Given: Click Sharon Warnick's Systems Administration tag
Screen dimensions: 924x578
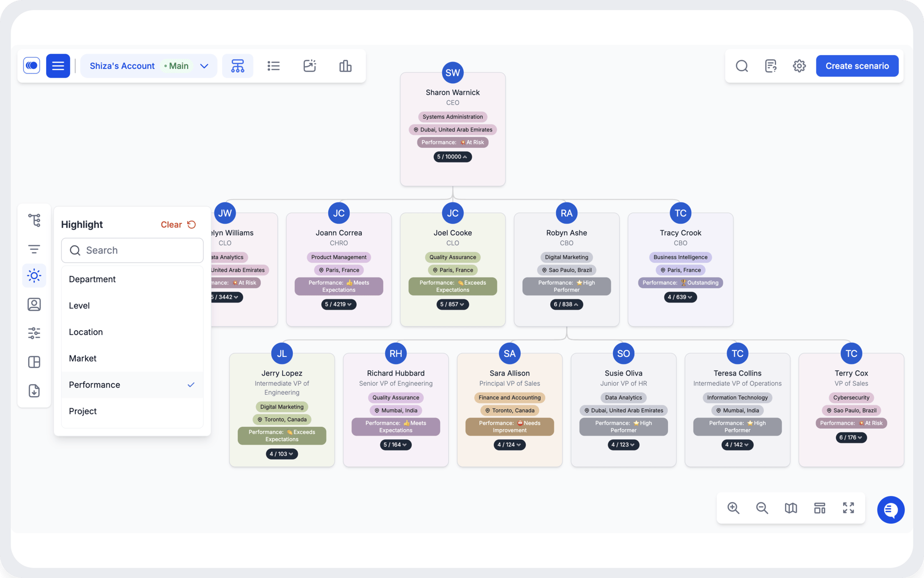Looking at the screenshot, I should pyautogui.click(x=452, y=117).
